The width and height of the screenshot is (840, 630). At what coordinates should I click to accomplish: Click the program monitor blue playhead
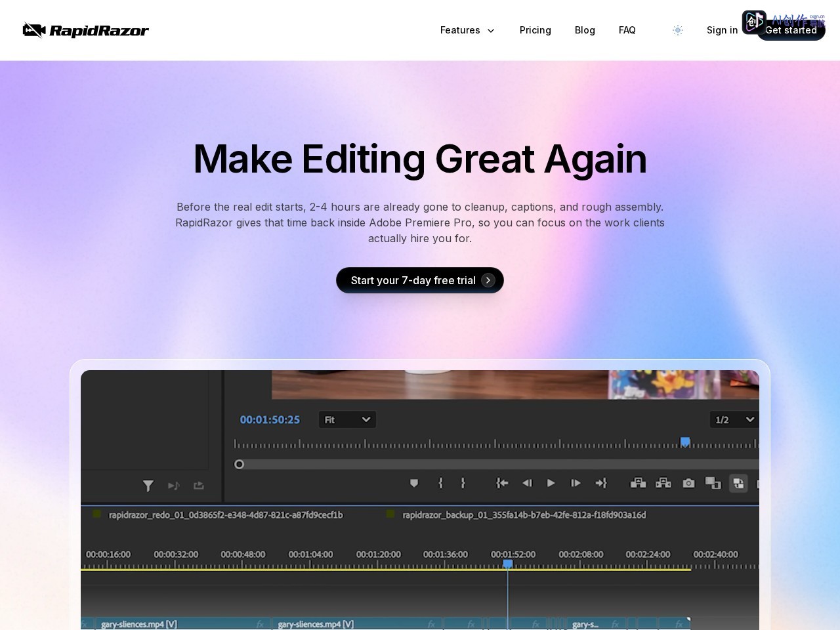[x=685, y=442]
